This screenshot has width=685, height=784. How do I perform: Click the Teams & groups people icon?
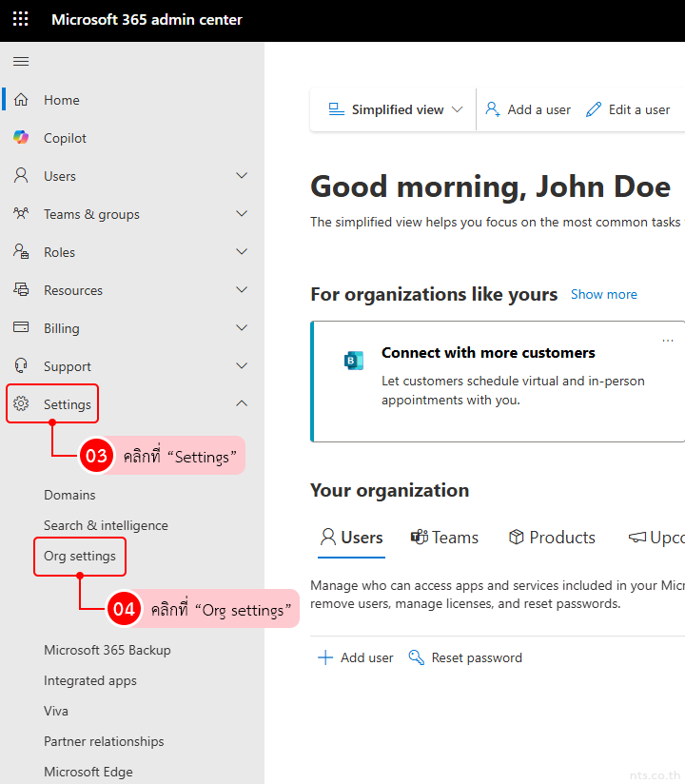pyautogui.click(x=21, y=213)
